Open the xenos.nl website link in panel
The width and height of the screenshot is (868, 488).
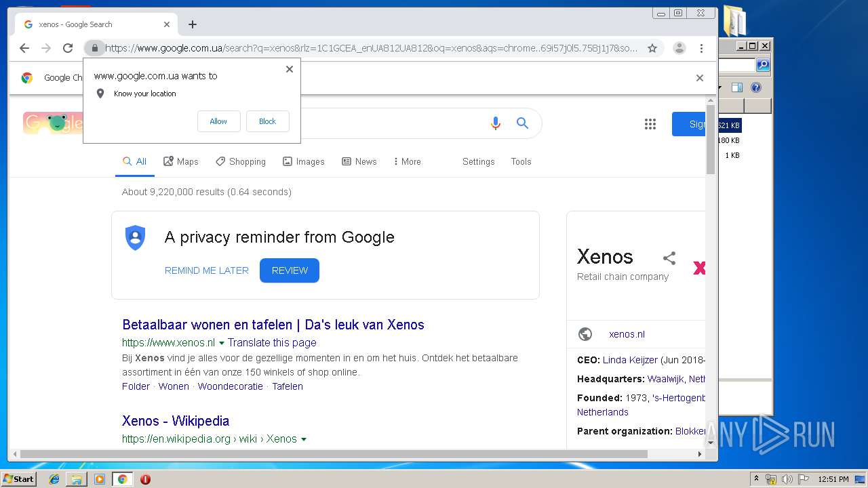[x=627, y=334]
